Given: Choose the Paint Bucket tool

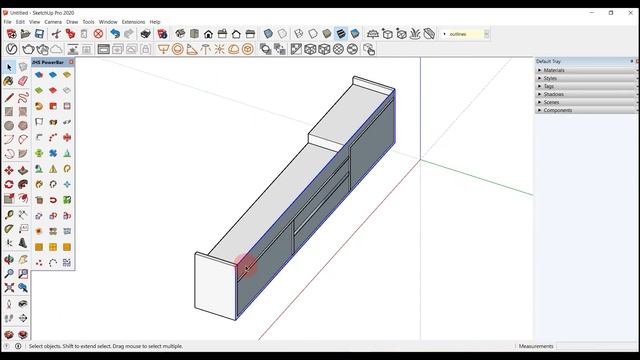Looking at the screenshot, I should 9,81.
